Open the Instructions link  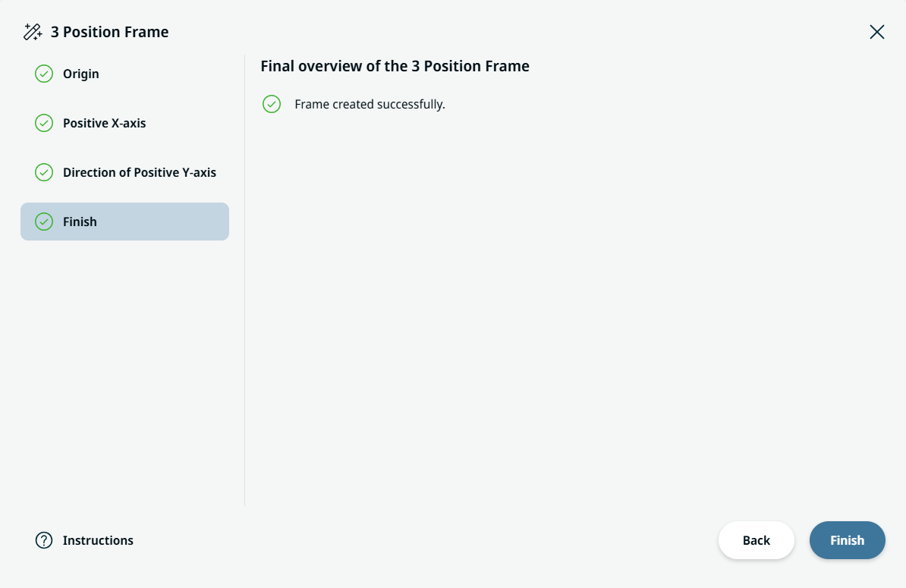pyautogui.click(x=98, y=540)
